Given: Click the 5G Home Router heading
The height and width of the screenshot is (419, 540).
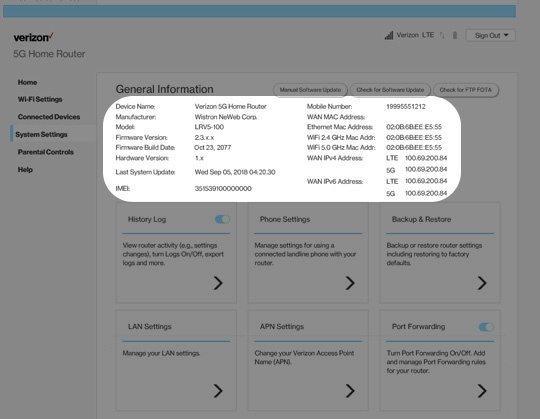Looking at the screenshot, I should tap(49, 54).
